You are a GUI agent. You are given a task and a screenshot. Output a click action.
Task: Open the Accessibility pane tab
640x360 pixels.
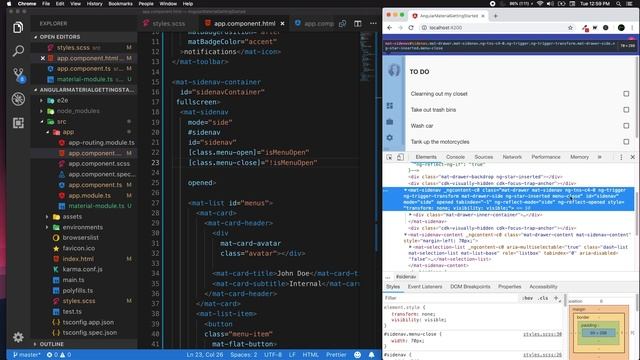pos(543,287)
